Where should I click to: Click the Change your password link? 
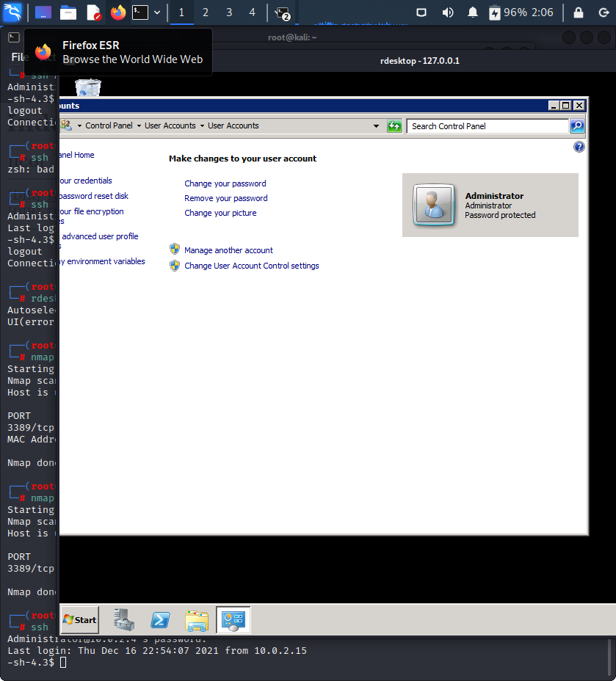click(225, 183)
